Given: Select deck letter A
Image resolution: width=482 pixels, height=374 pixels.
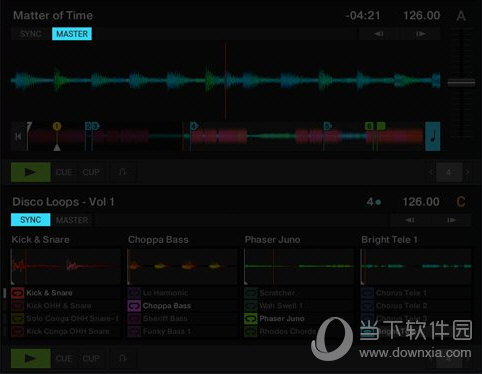Looking at the screenshot, I should 461,16.
